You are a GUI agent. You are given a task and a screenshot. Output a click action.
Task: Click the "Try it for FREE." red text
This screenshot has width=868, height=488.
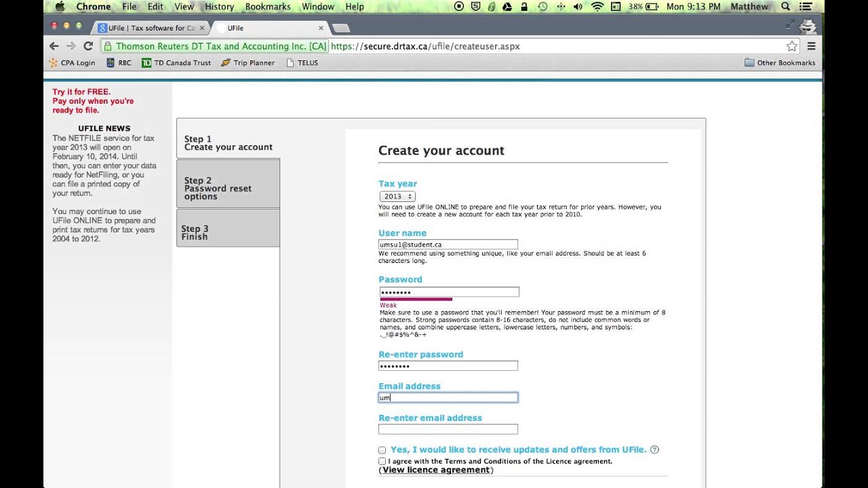pyautogui.click(x=81, y=91)
